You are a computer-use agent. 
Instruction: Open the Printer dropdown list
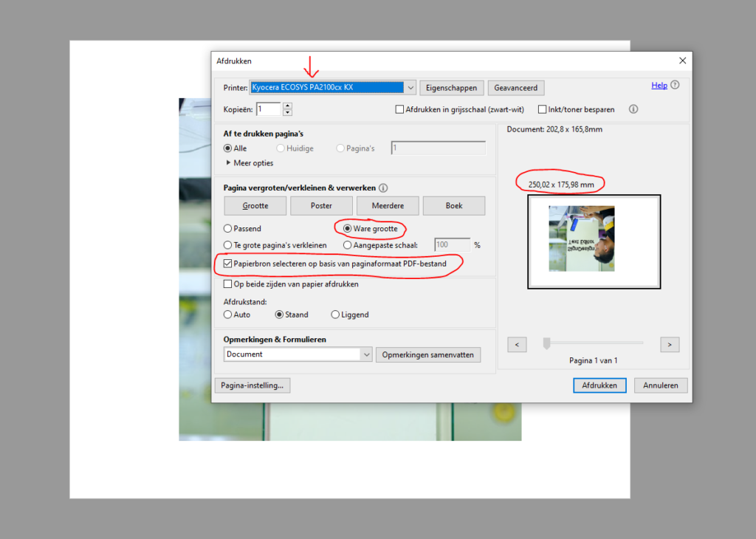(x=410, y=87)
